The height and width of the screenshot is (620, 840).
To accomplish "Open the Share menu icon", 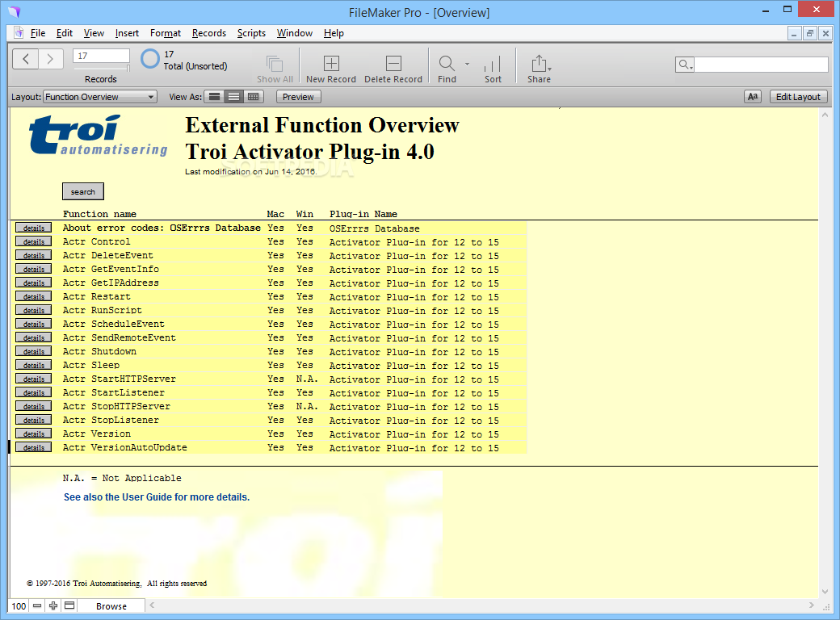I will coord(540,64).
